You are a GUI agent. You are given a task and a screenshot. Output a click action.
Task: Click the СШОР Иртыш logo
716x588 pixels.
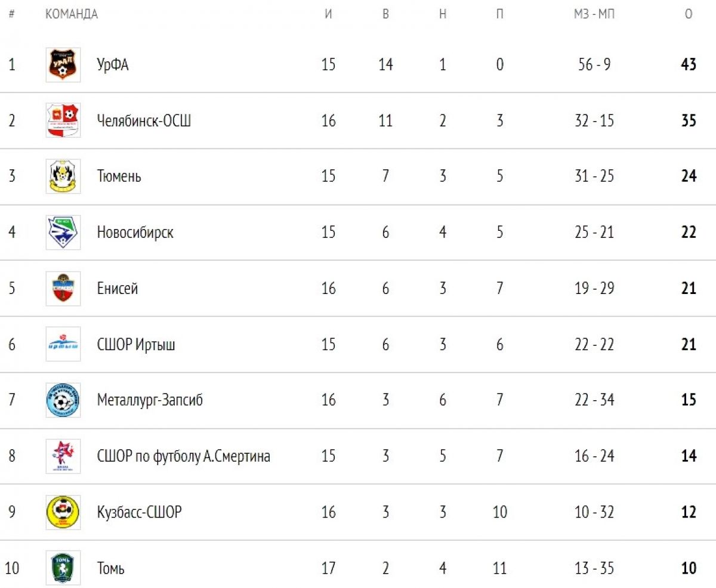click(x=63, y=344)
